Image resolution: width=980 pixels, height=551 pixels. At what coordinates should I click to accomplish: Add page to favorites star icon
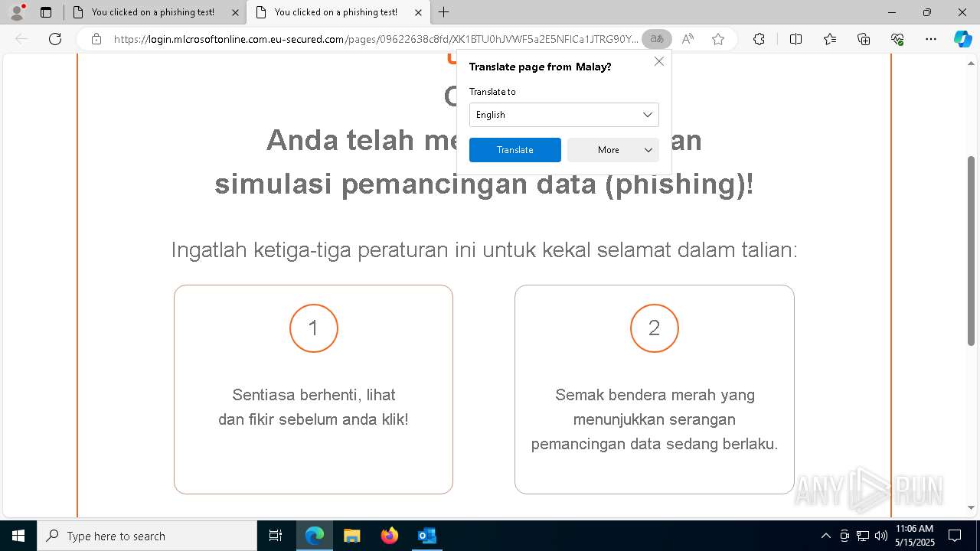(717, 39)
